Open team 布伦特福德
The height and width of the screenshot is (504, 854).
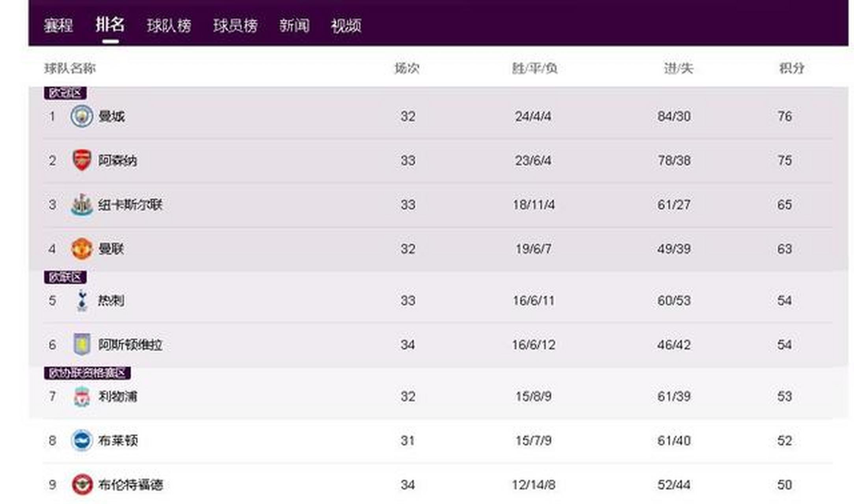[130, 485]
